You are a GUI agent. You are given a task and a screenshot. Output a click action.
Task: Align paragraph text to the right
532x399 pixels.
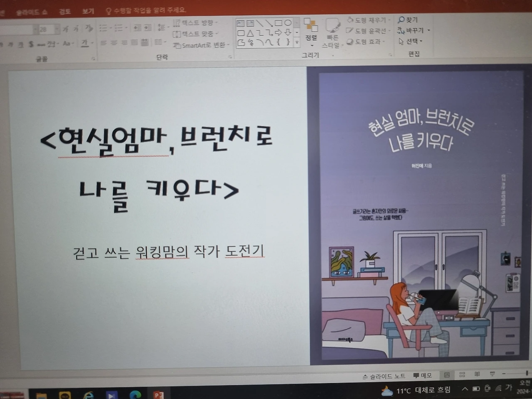point(124,42)
